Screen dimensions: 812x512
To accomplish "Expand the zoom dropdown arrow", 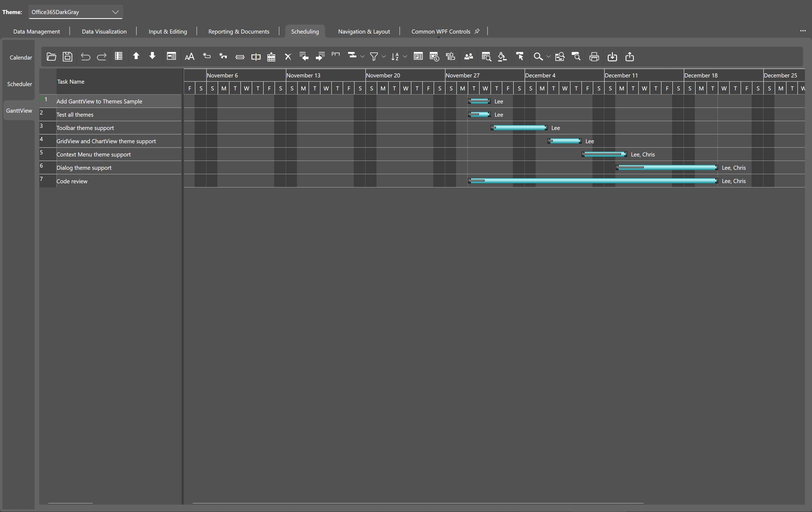I will pyautogui.click(x=549, y=57).
